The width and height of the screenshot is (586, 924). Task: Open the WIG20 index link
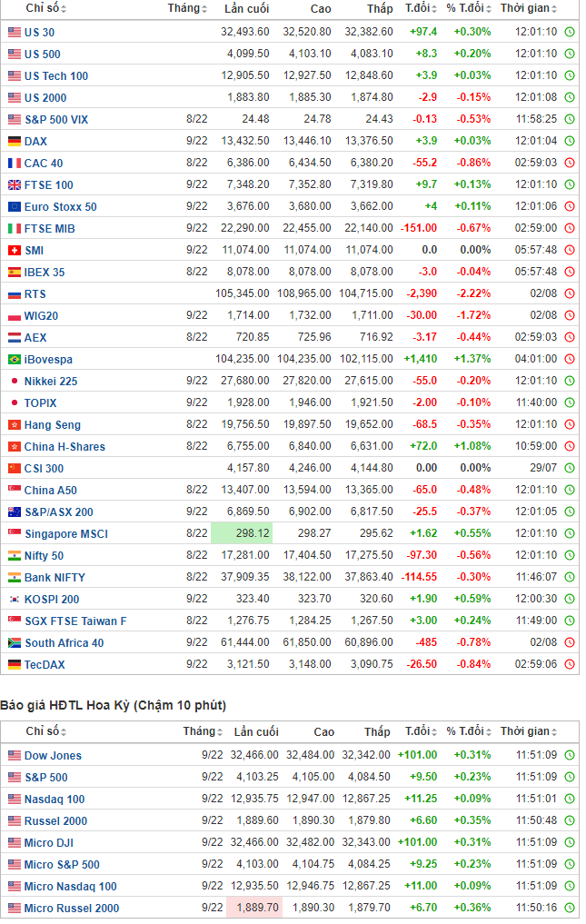tap(41, 316)
